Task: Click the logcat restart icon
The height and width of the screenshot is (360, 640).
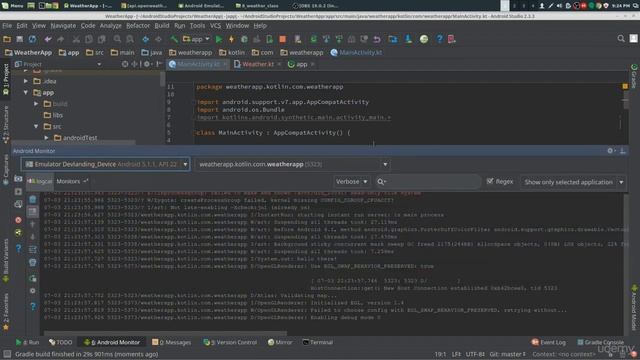Action: (x=33, y=278)
